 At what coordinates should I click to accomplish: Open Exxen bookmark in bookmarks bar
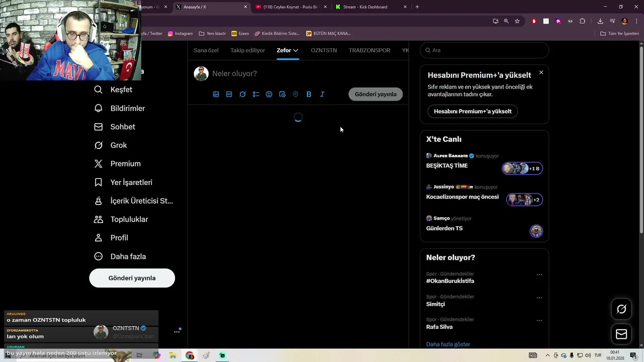click(240, 34)
